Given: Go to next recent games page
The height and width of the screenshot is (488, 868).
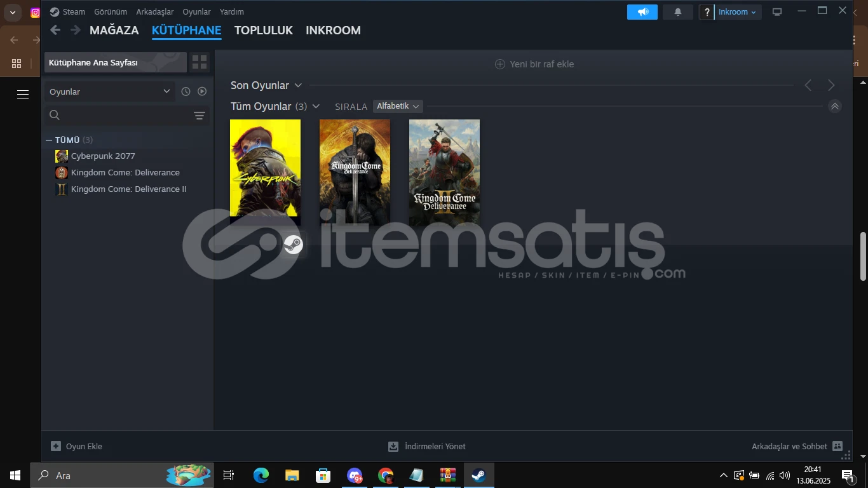Looking at the screenshot, I should coord(831,85).
